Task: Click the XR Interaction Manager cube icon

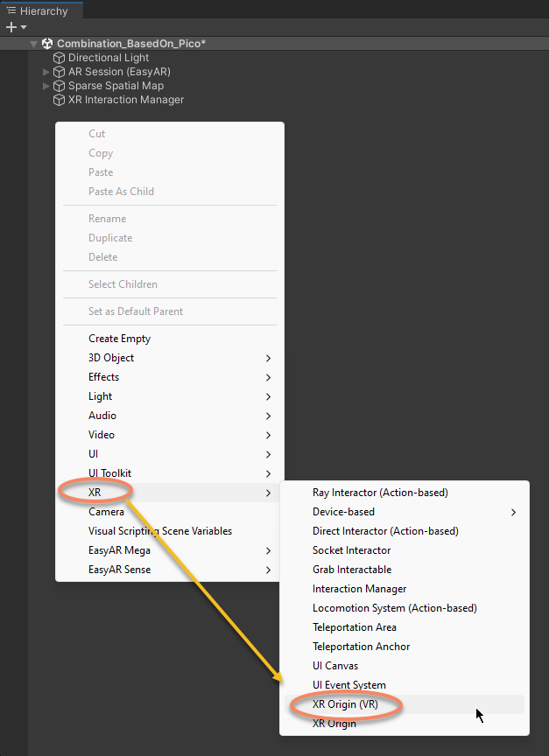Action: tap(60, 100)
